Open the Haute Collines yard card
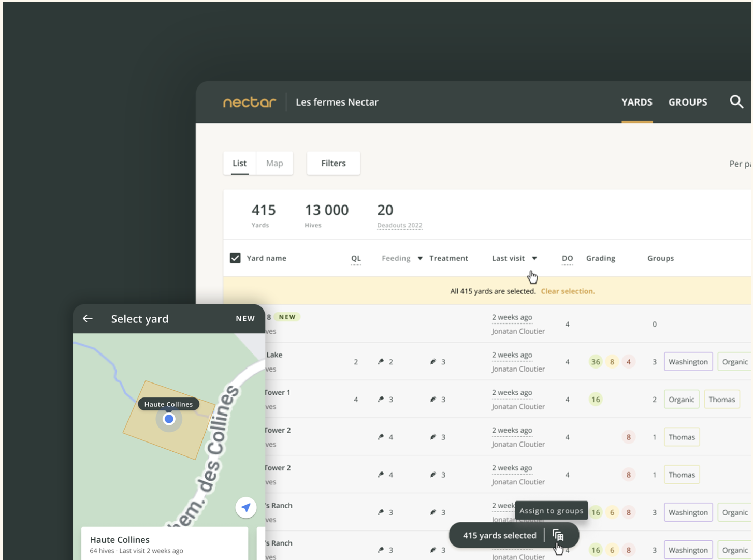This screenshot has height=560, width=753. [x=165, y=543]
